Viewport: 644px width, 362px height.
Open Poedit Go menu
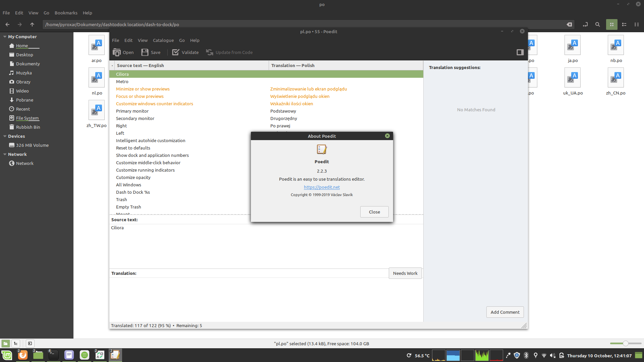point(182,40)
